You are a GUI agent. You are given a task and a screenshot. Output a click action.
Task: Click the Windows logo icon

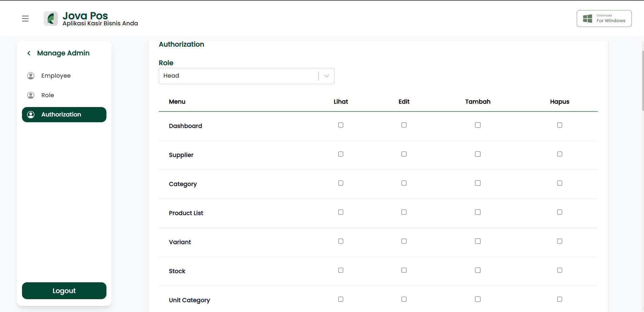pyautogui.click(x=588, y=19)
